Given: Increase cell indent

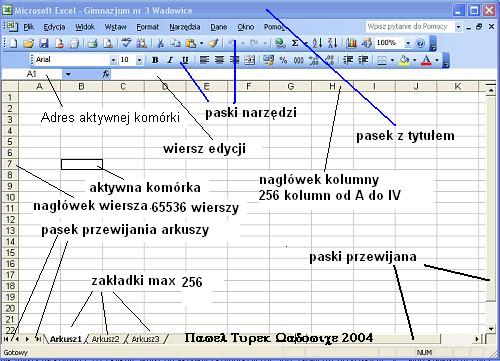Looking at the screenshot, I should [x=363, y=60].
